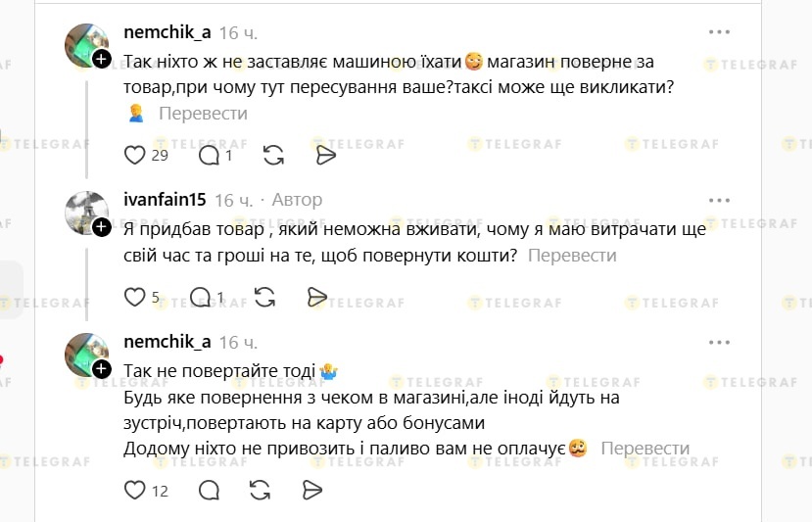Open replies on nemchik_a's first comment
This screenshot has height=522, width=812.
209,155
